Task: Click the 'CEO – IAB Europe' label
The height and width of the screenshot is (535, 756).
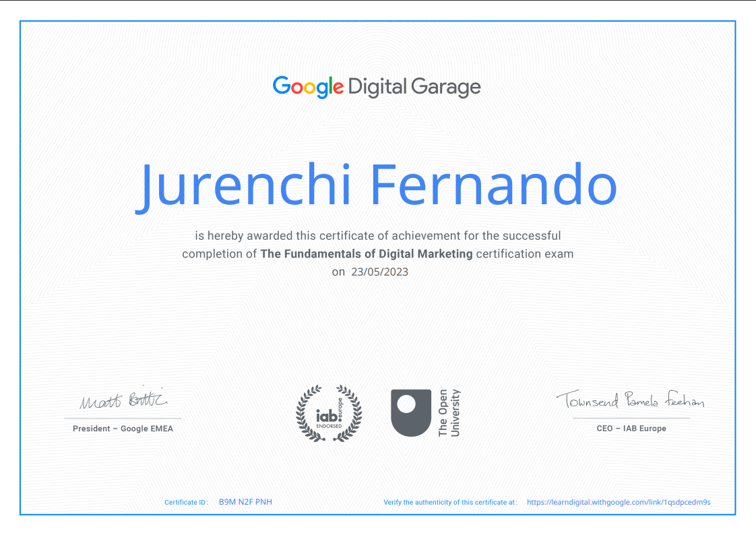Action: 631,429
